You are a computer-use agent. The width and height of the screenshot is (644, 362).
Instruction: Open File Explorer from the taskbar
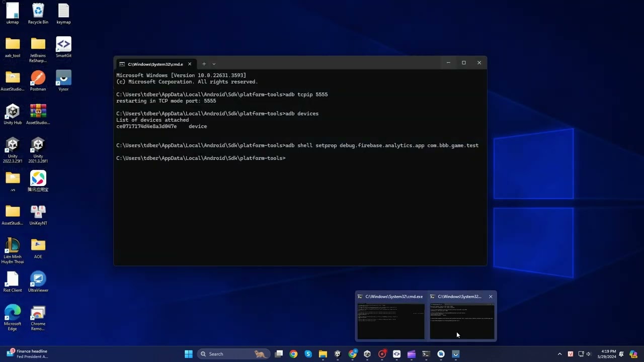coord(323,354)
